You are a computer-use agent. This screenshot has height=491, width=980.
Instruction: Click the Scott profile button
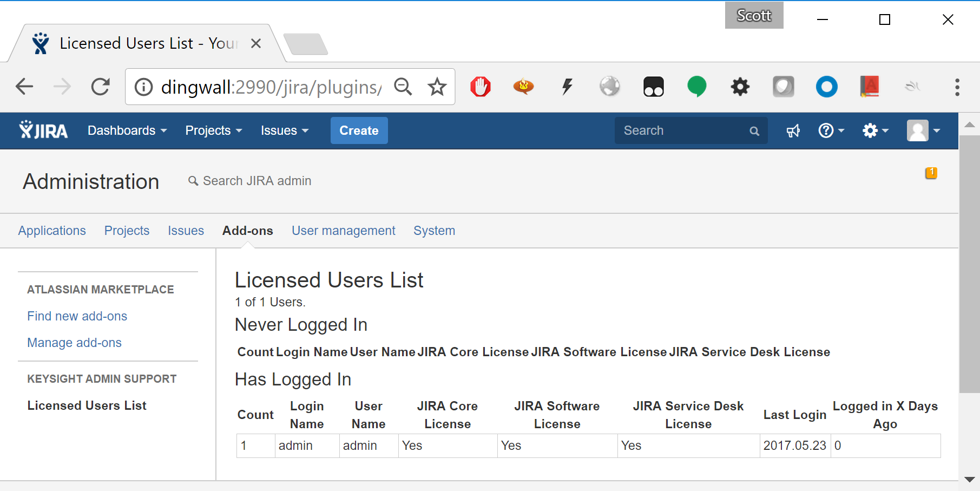[754, 15]
